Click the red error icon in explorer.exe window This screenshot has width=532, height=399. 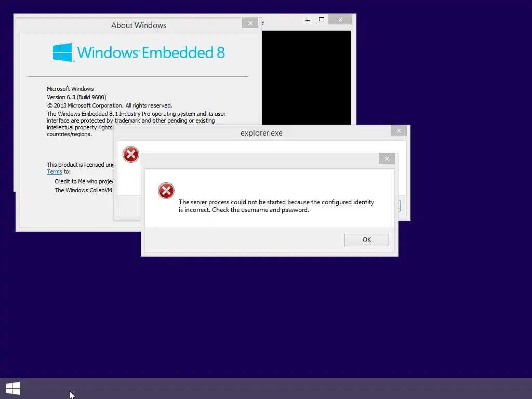click(x=130, y=154)
